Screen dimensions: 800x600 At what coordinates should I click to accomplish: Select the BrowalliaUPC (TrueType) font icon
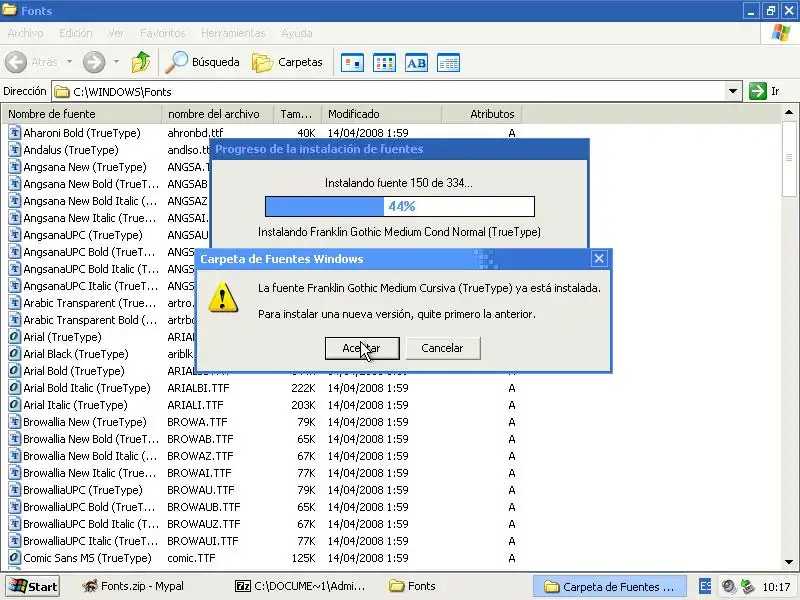[15, 490]
